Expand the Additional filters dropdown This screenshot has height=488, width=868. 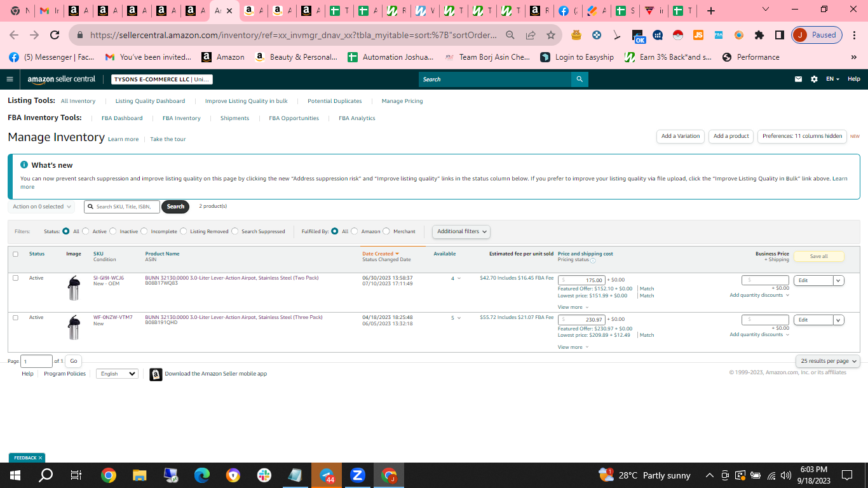(x=461, y=231)
